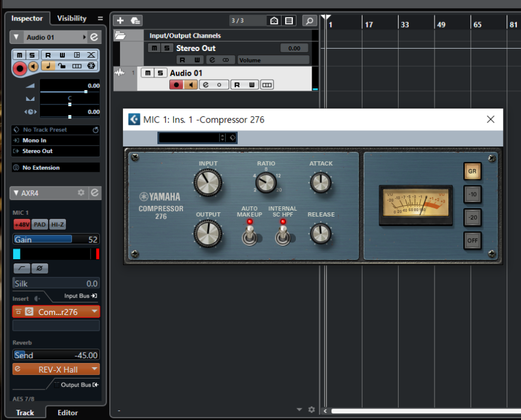Click the Inspector freeze channel snowflake icon
Image resolution: width=521 pixels, height=420 pixels.
click(91, 66)
